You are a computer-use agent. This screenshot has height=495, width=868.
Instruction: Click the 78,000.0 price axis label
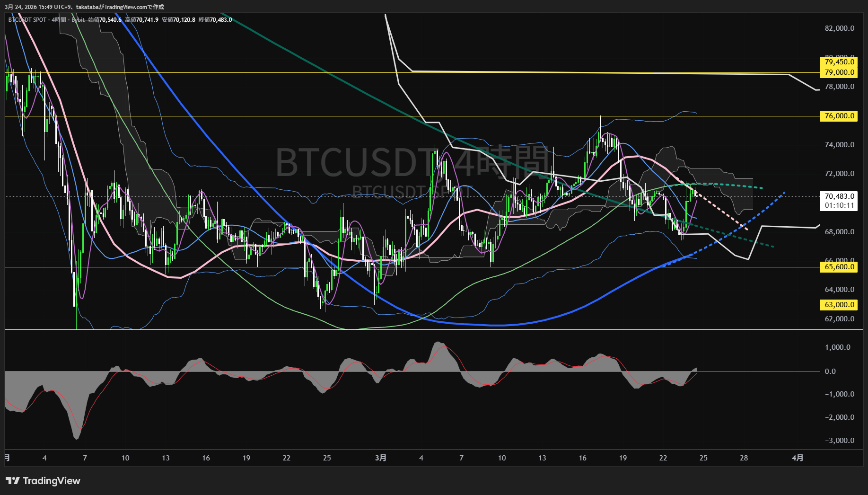tap(840, 87)
